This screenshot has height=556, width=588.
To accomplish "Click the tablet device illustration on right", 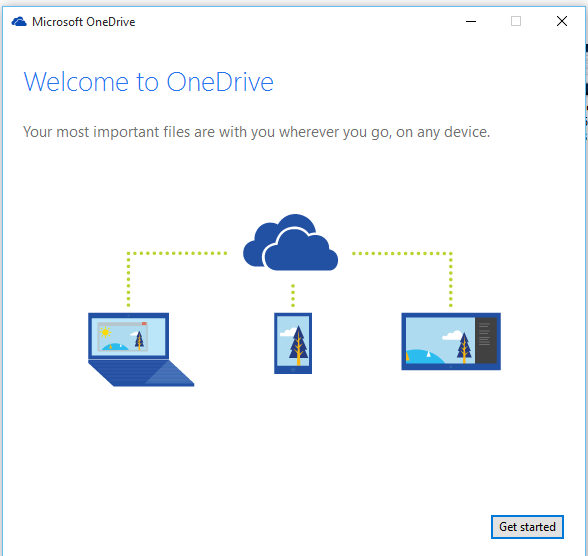I will (x=451, y=341).
